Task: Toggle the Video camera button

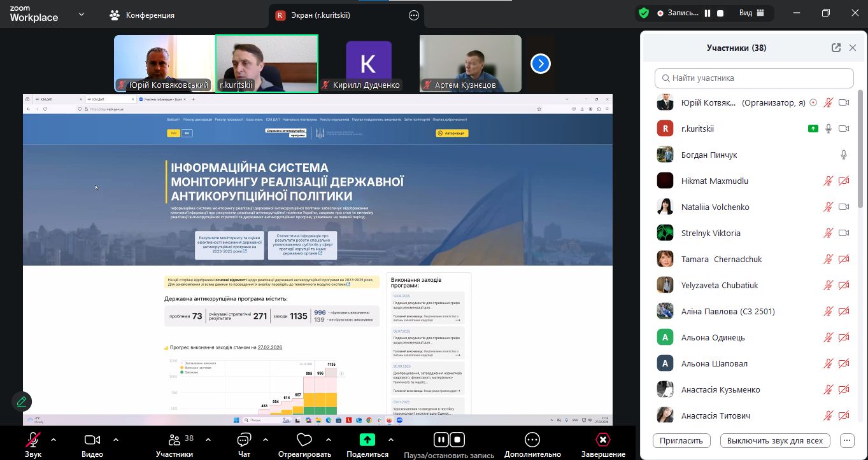Action: pos(92,440)
